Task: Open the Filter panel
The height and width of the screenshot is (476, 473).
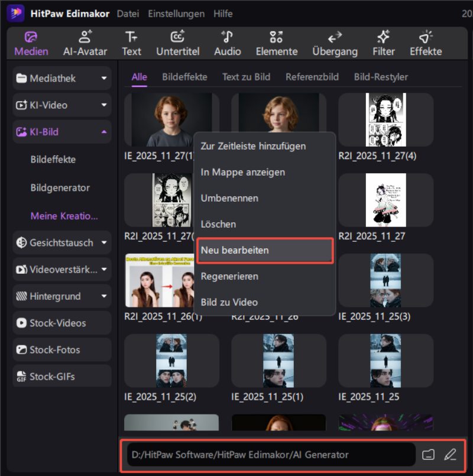Action: click(383, 43)
